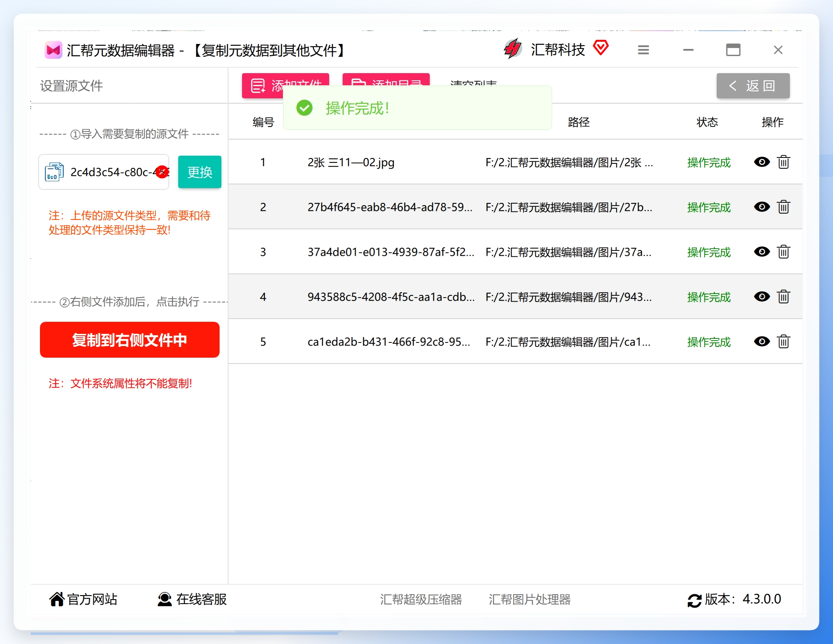Click the app logo in title bar
This screenshot has height=644, width=833.
(53, 50)
